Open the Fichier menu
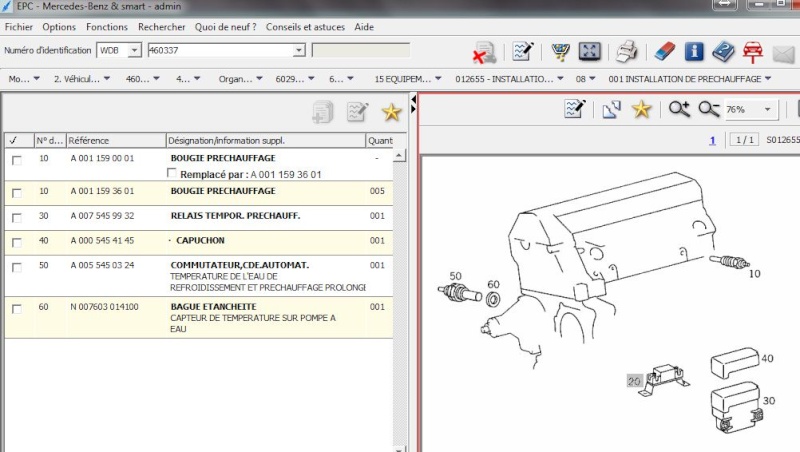This screenshot has width=800, height=452. point(19,27)
